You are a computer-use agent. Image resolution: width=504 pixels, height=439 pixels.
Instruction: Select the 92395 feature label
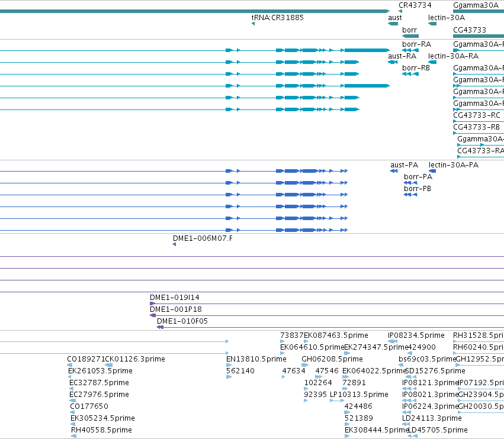[315, 395]
